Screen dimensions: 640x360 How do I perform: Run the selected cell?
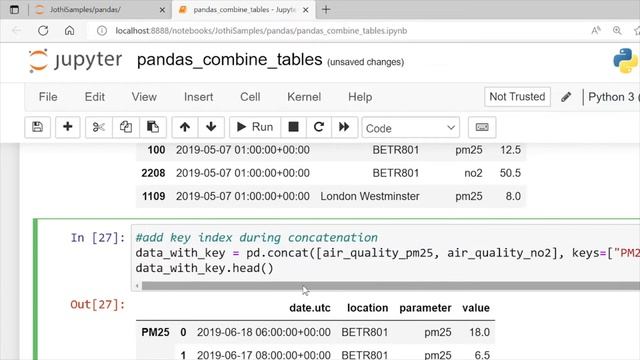(x=255, y=127)
